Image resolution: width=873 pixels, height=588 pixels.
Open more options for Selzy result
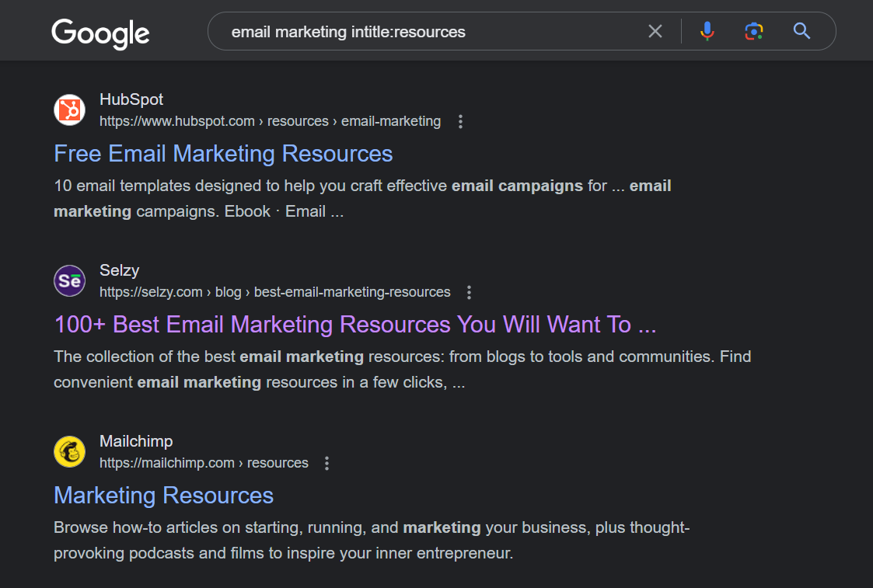click(x=469, y=292)
